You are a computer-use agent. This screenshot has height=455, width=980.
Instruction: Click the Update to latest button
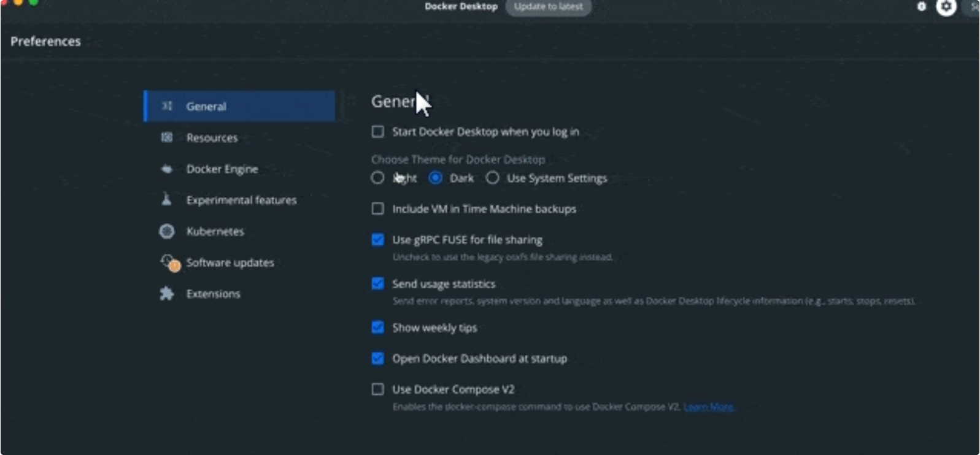tap(548, 7)
